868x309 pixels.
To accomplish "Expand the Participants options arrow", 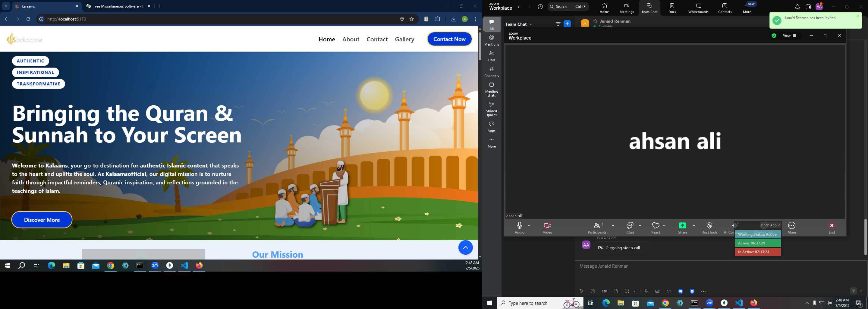I will pos(613,225).
